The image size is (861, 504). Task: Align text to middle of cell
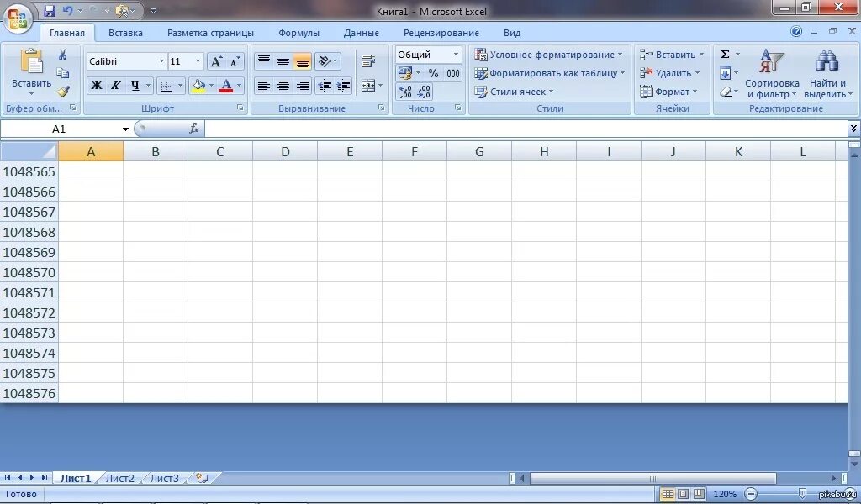pyautogui.click(x=283, y=60)
